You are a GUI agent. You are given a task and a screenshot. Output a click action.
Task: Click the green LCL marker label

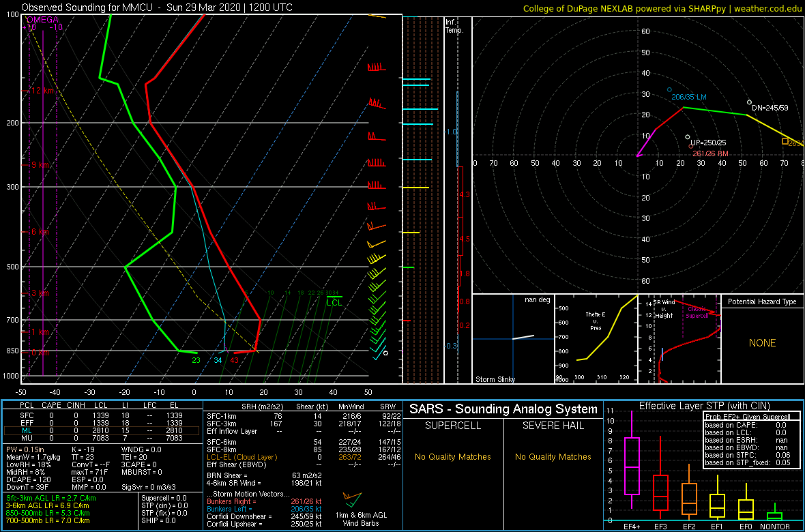pyautogui.click(x=334, y=302)
